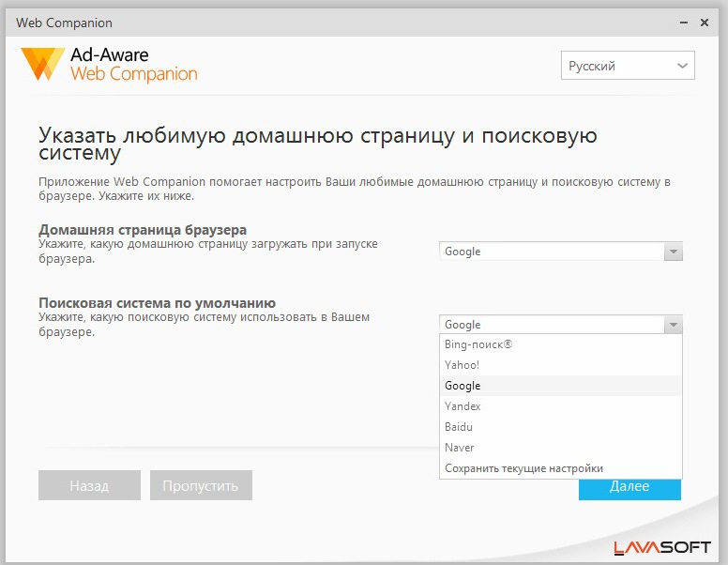The height and width of the screenshot is (565, 728).
Task: Minimize the Web Companion window
Action: tap(684, 23)
